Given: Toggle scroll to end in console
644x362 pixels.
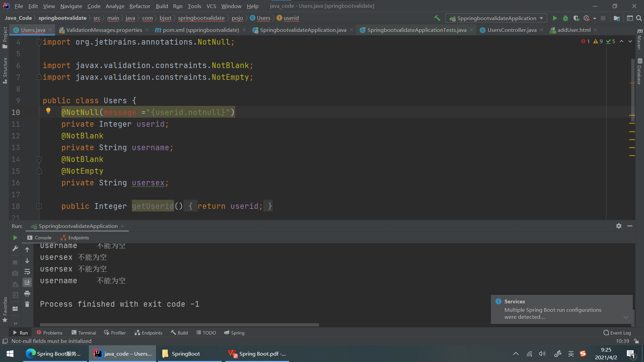Looking at the screenshot, I should coord(27,283).
